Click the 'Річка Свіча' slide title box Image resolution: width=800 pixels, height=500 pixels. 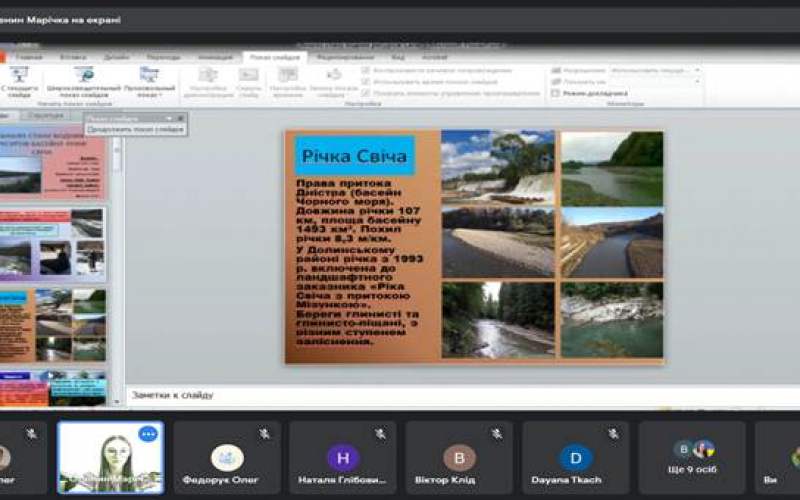(355, 156)
